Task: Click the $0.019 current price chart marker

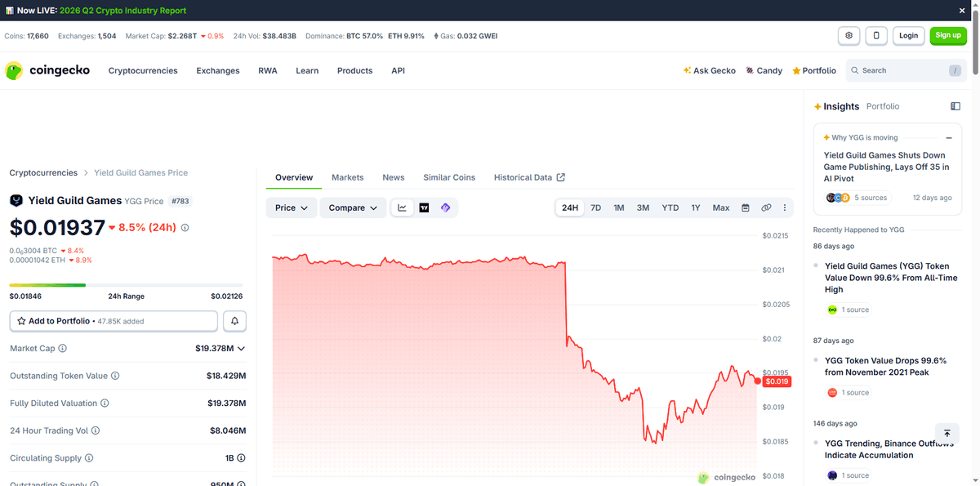Action: pyautogui.click(x=777, y=381)
